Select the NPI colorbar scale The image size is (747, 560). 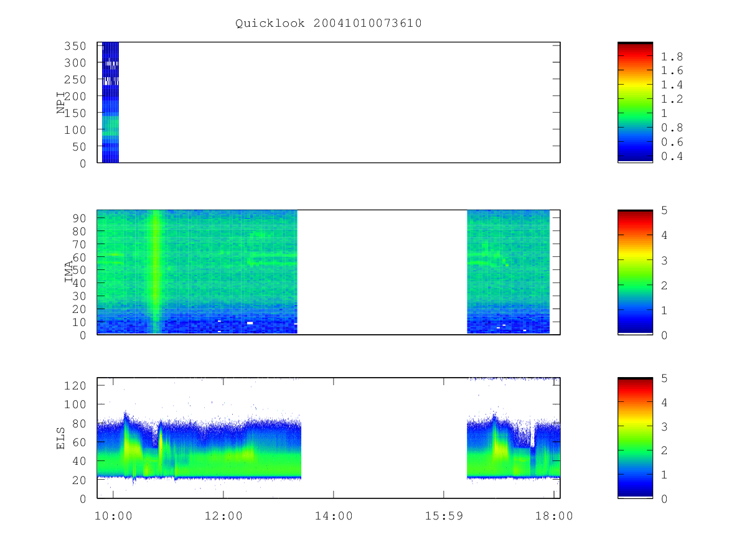click(x=635, y=103)
